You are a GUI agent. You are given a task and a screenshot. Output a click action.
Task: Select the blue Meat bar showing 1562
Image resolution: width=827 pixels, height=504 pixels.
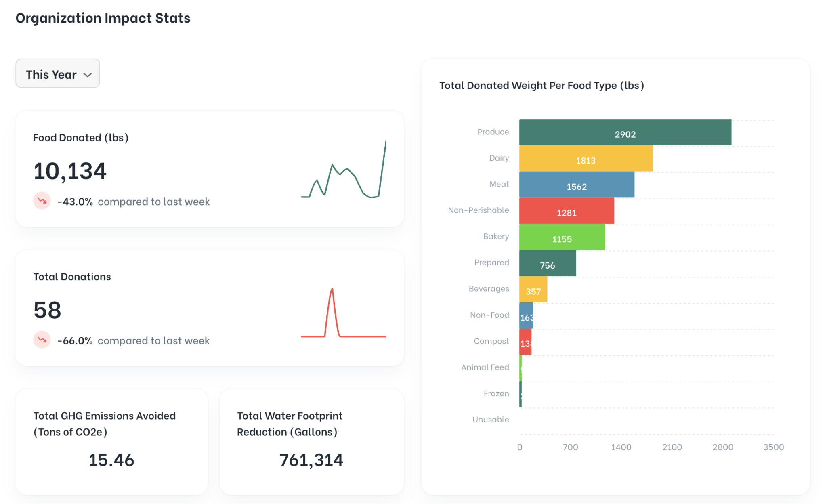pyautogui.click(x=576, y=185)
